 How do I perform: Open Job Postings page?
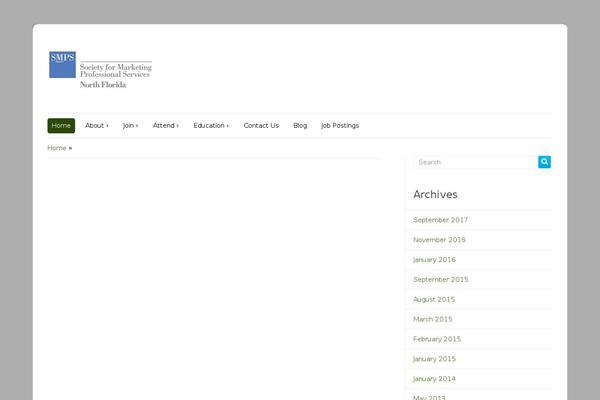(x=340, y=126)
